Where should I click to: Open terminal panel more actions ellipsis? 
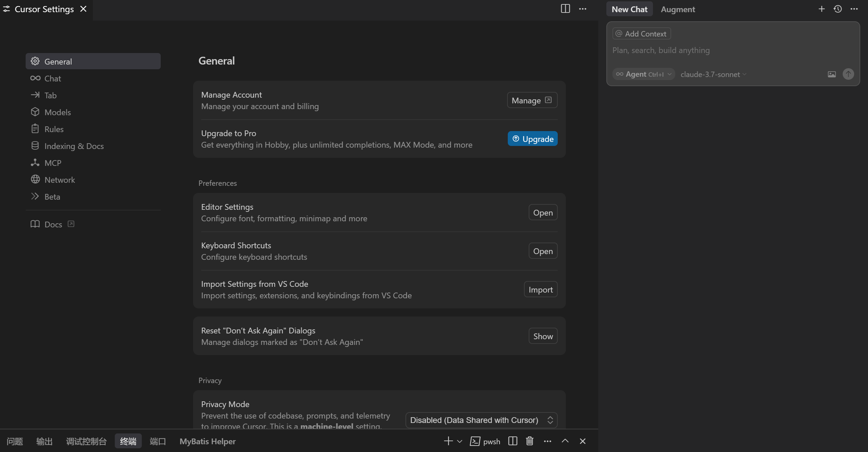click(x=548, y=441)
